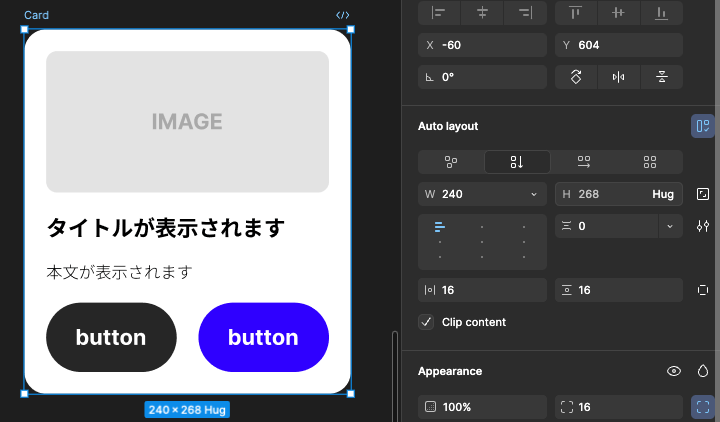Toggle individual padding controls
The image size is (720, 422).
[703, 290]
